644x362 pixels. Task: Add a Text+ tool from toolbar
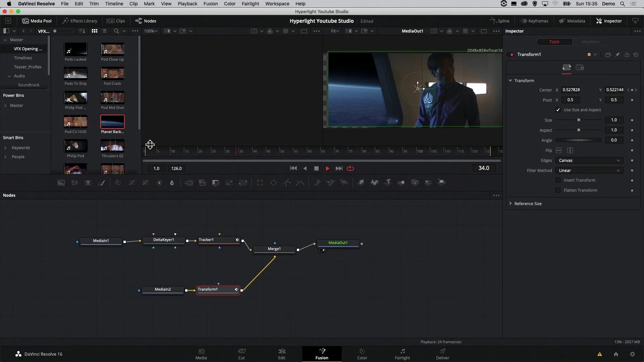click(88, 183)
